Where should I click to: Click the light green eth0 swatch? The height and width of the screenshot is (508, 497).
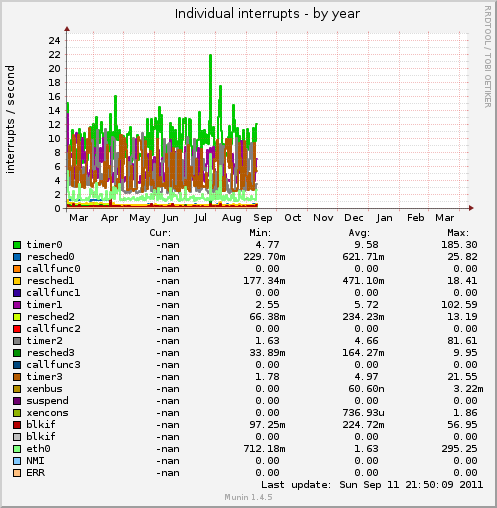point(17,449)
